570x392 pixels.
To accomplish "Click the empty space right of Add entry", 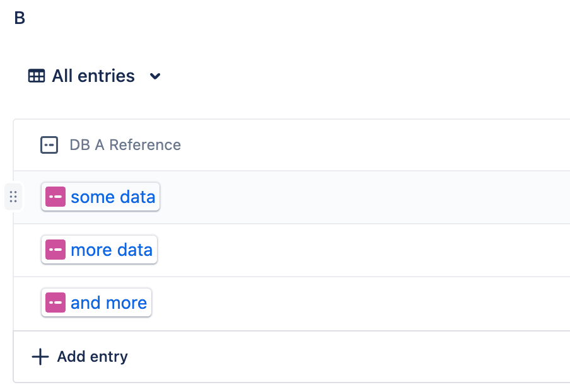I will click(x=347, y=357).
